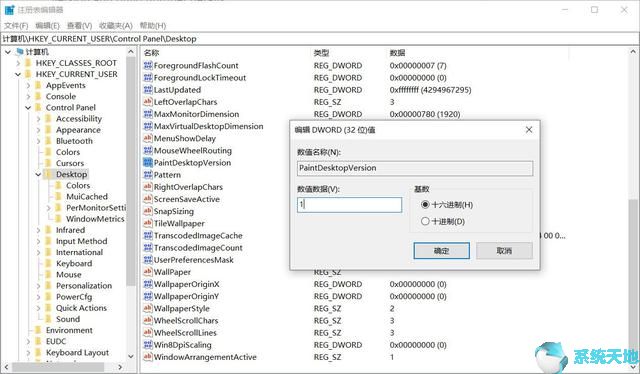640x374 pixels.
Task: Expand the Personalization key
Action: pos(38,286)
